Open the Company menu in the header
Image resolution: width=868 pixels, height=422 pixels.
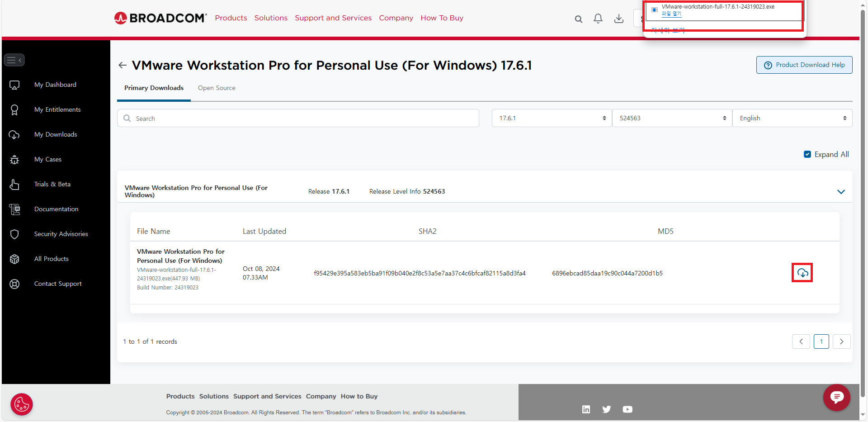click(396, 18)
